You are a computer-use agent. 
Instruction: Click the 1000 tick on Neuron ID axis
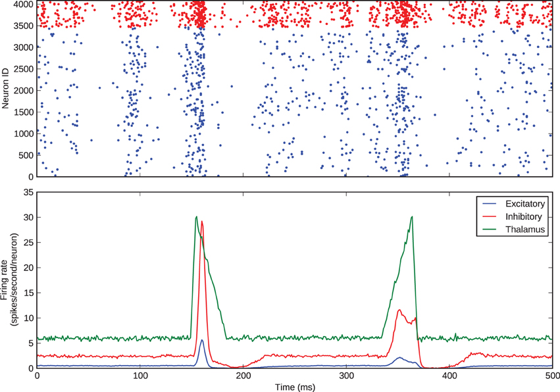[24, 134]
